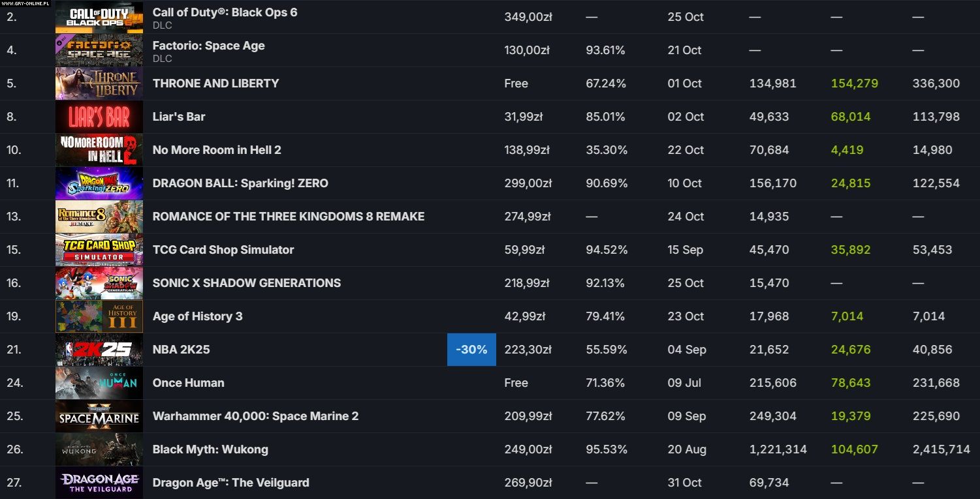Screen dimensions: 980x499
Task: Click the Age of History 3 map thumbnail
Action: (x=99, y=316)
